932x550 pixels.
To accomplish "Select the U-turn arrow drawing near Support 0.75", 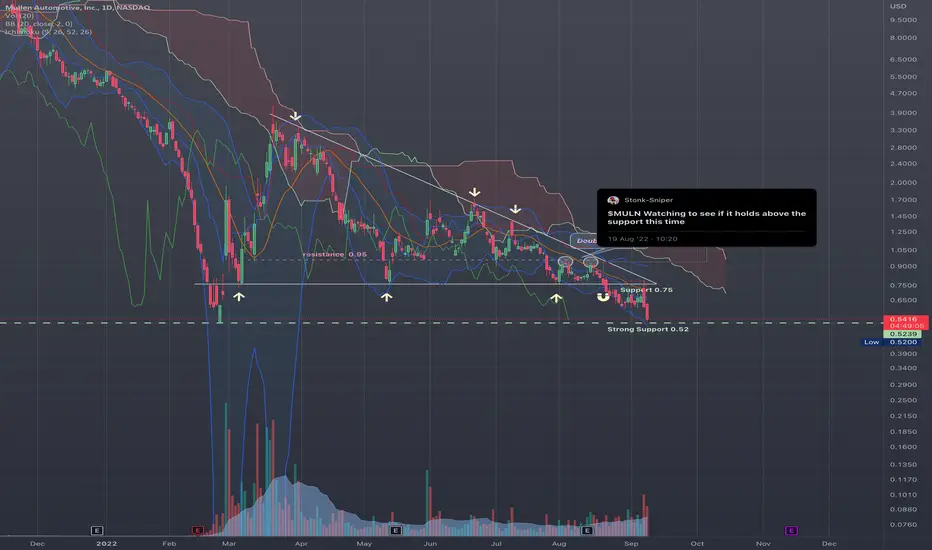I will pyautogui.click(x=603, y=296).
